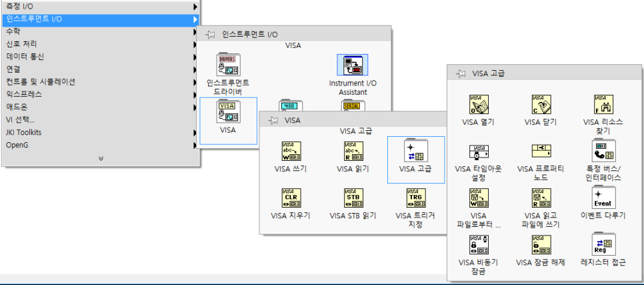Pin the VISA 고급 palette with thumbtack

coord(461,73)
